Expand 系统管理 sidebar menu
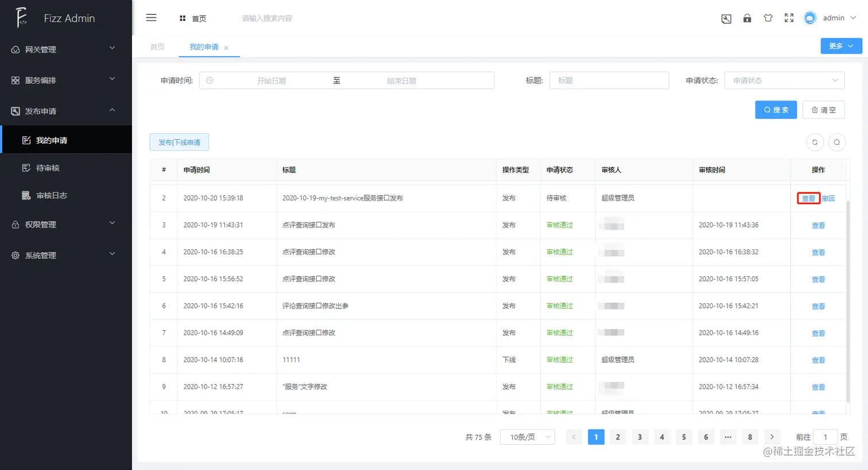This screenshot has width=868, height=470. [66, 255]
